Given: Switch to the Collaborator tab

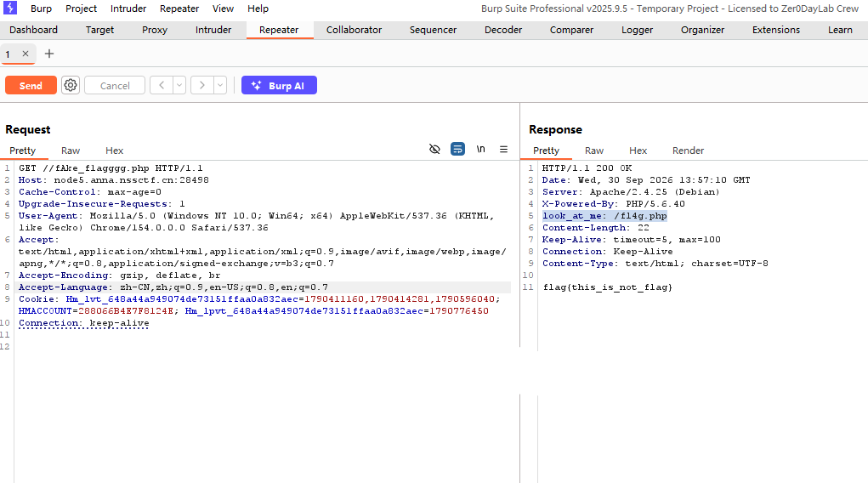Looking at the screenshot, I should 354,30.
